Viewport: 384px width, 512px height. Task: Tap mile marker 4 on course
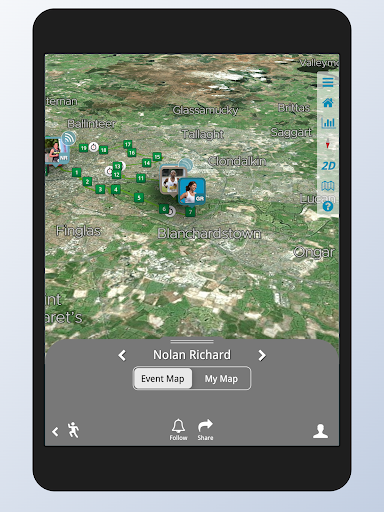[x=116, y=190]
